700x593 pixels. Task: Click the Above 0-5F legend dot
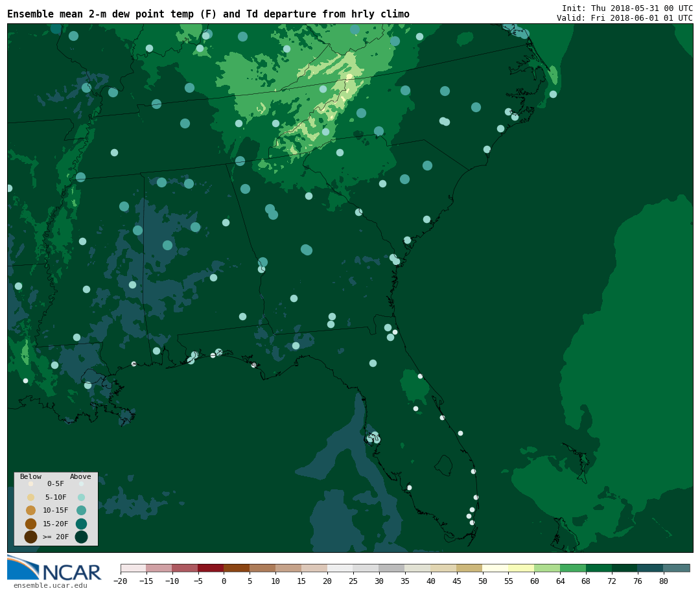(81, 483)
